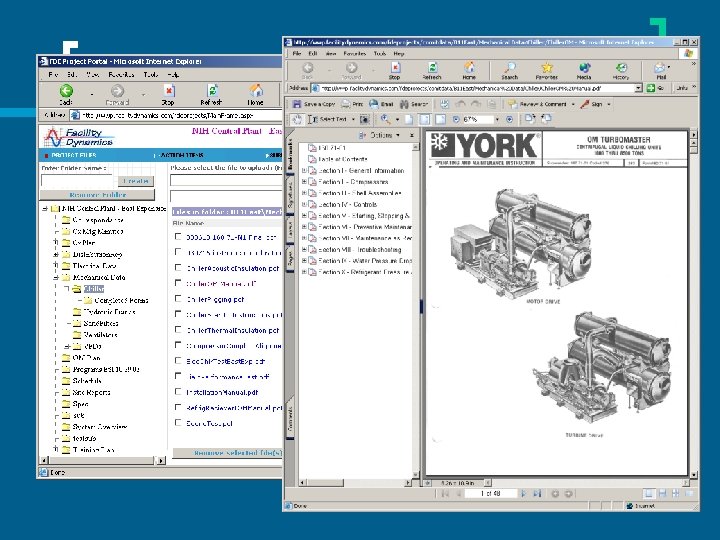Open File menu in PDF browser window

tap(297, 54)
